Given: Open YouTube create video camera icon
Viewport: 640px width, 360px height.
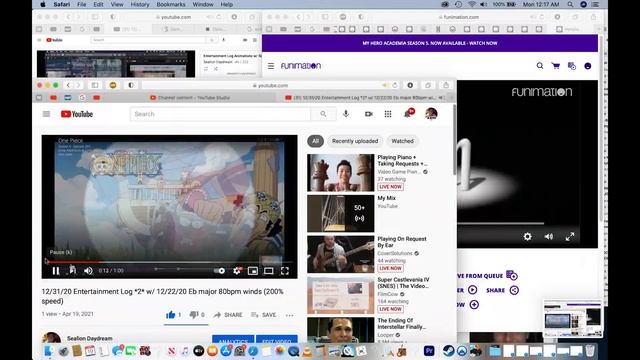Looking at the screenshot, I should click(368, 114).
